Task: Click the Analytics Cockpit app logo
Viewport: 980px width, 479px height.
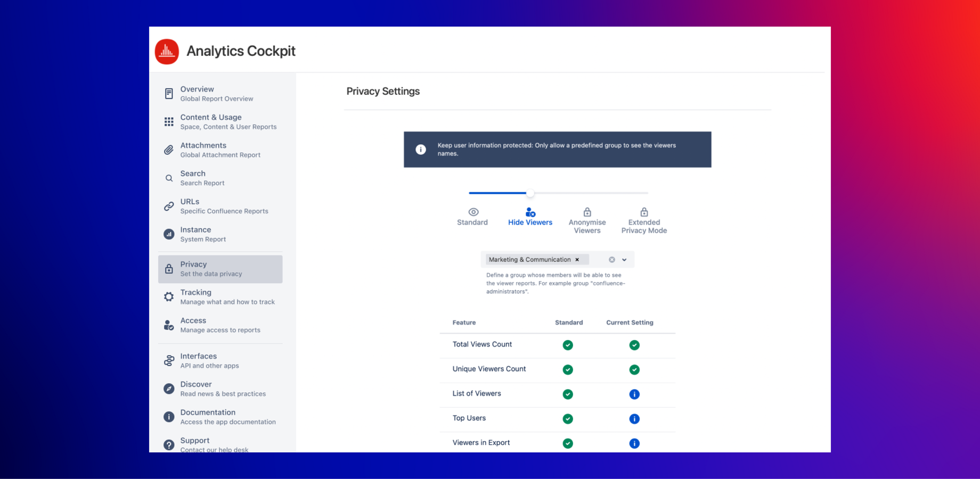Action: tap(167, 51)
